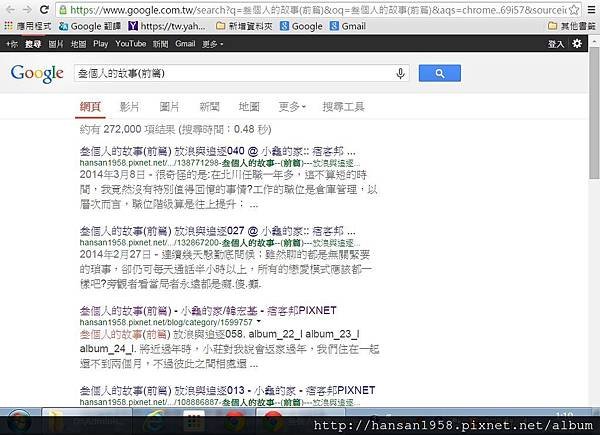
Task: Click Windows Start button
Action: pyautogui.click(x=19, y=422)
